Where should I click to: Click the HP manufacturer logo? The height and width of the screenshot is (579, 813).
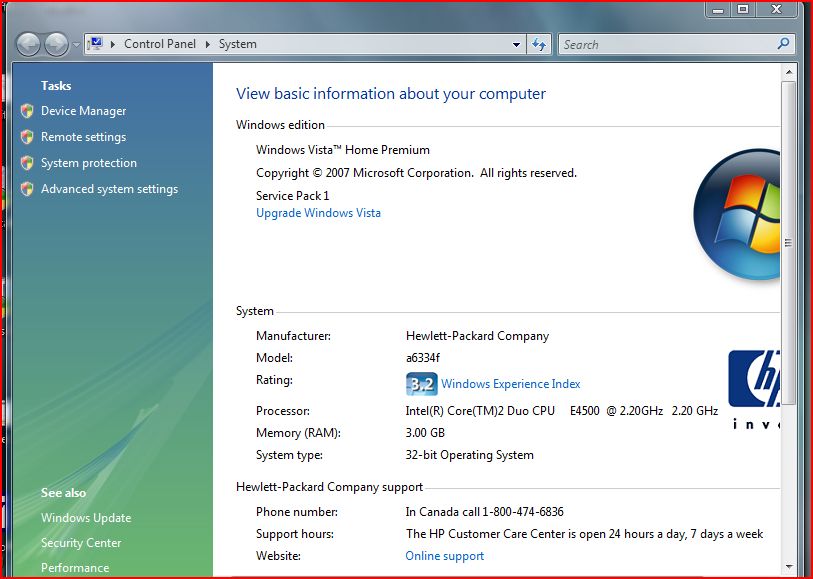click(754, 379)
